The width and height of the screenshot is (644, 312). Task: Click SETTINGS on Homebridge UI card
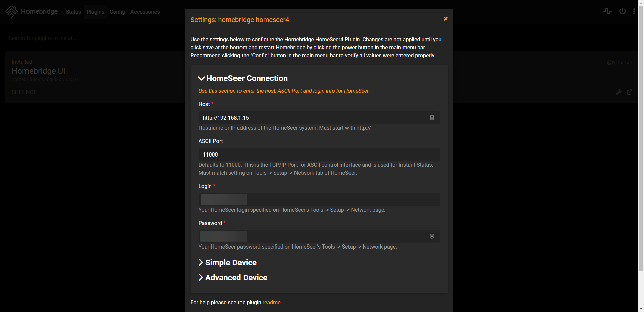24,92
